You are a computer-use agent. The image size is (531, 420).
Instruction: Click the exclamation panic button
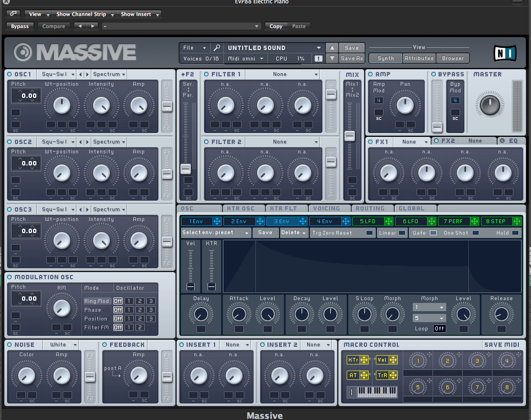(x=319, y=58)
